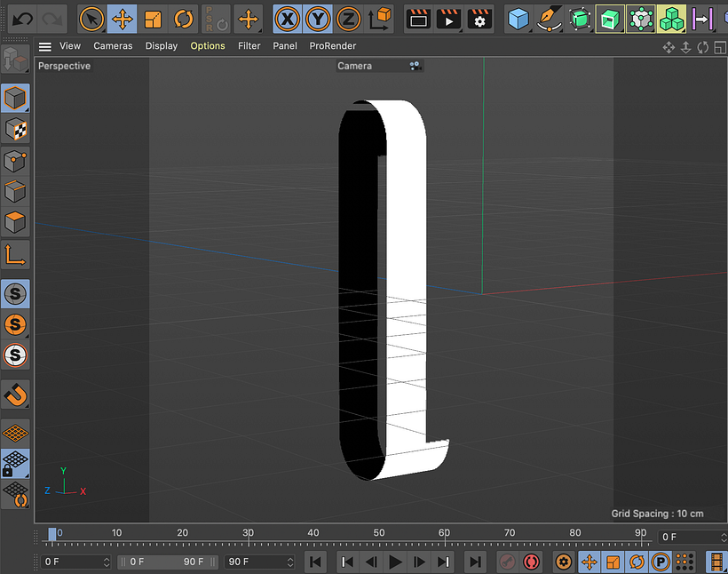
Task: Switch the coordinate system icon
Action: tap(379, 19)
